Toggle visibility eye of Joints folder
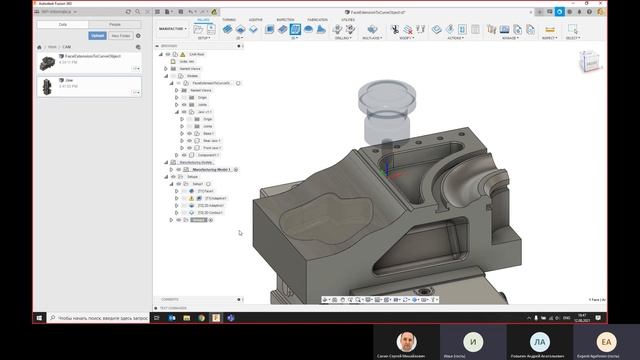640x360 pixels. point(184,105)
